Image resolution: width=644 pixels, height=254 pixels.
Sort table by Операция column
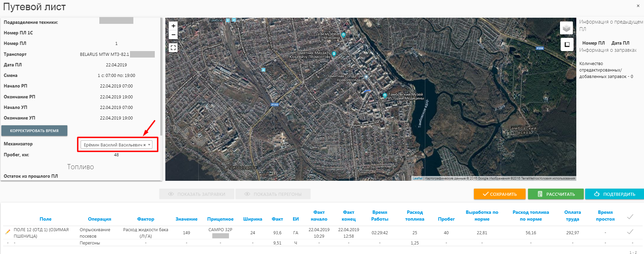[x=100, y=219]
